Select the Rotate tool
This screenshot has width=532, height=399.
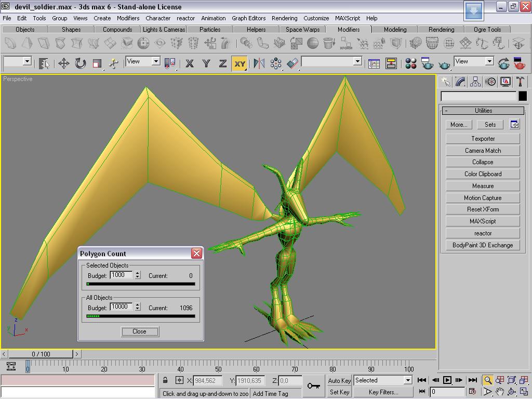point(80,63)
